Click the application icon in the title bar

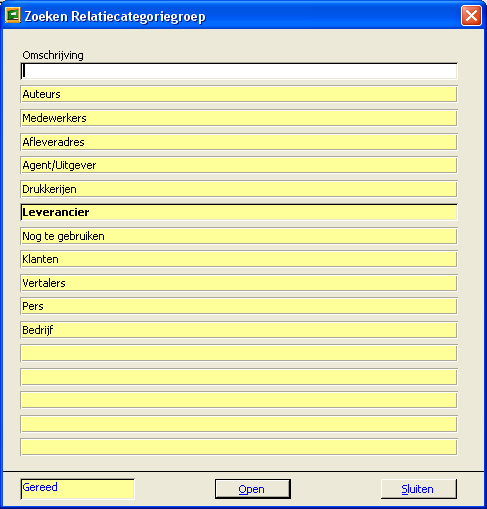pos(13,15)
